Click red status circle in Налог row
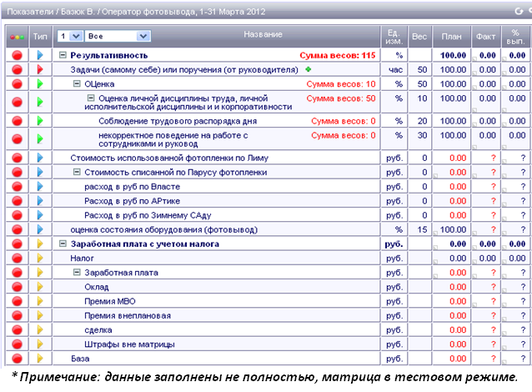 coord(17,259)
